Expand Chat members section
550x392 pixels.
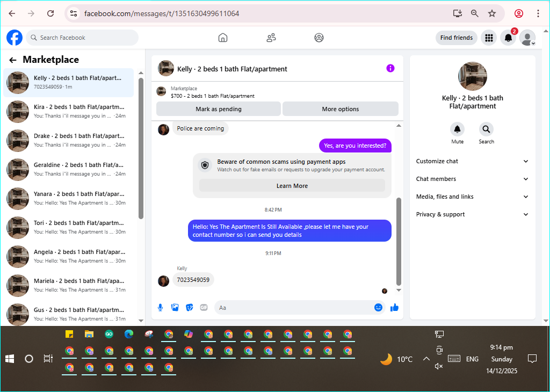(472, 179)
